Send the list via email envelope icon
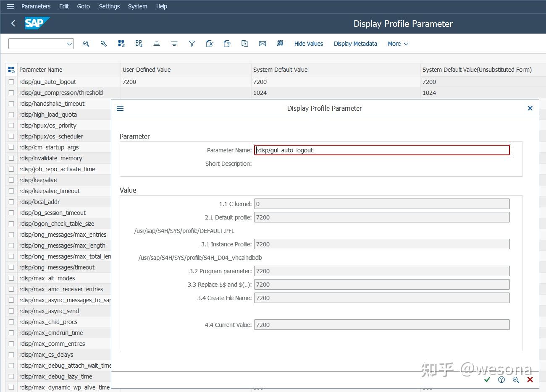The height and width of the screenshot is (392, 546). pyautogui.click(x=262, y=44)
